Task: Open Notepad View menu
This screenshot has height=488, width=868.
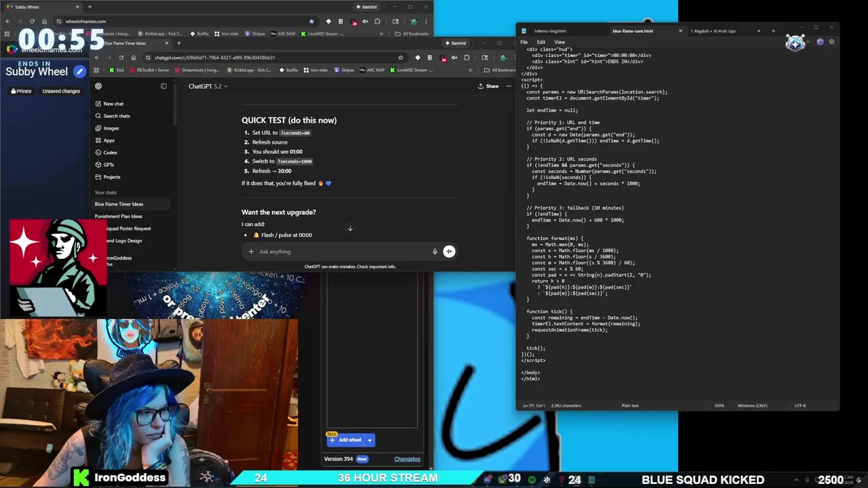Action: (x=559, y=42)
